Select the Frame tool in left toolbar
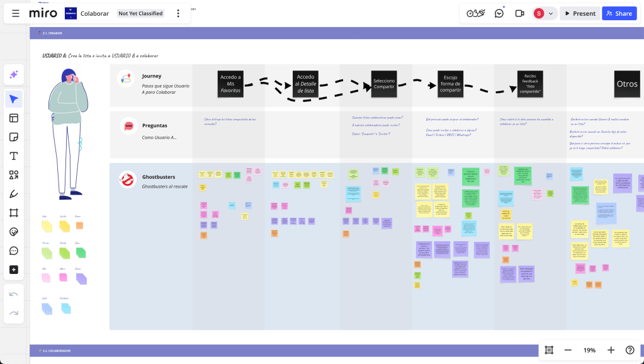The height and width of the screenshot is (364, 644). click(x=14, y=213)
